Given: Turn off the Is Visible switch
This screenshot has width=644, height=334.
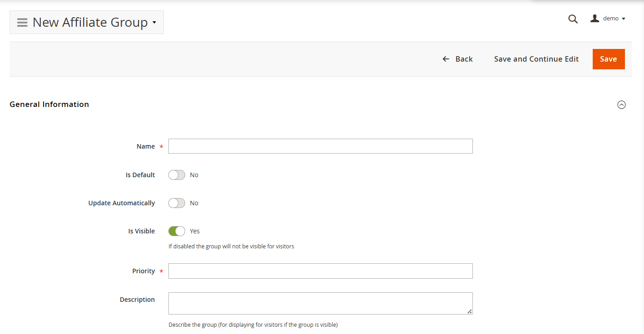Looking at the screenshot, I should [177, 231].
